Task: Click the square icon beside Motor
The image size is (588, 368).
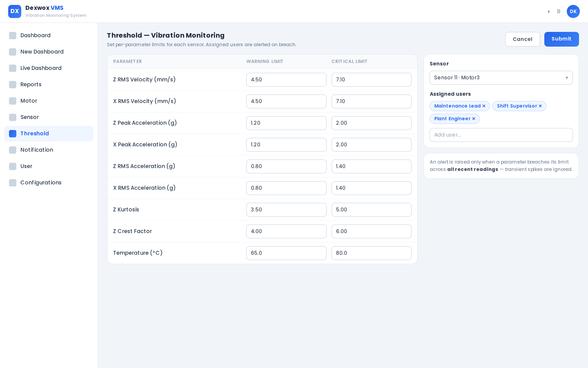Action: (x=13, y=101)
